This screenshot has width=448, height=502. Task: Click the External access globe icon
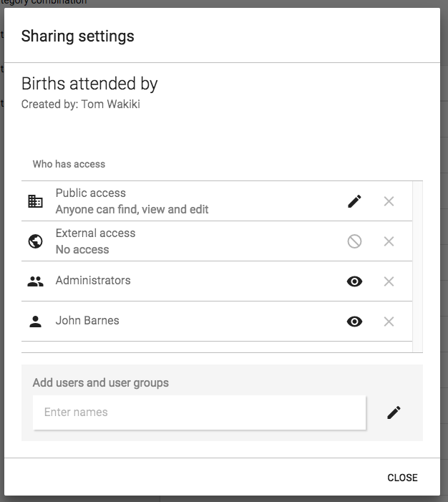pyautogui.click(x=35, y=241)
